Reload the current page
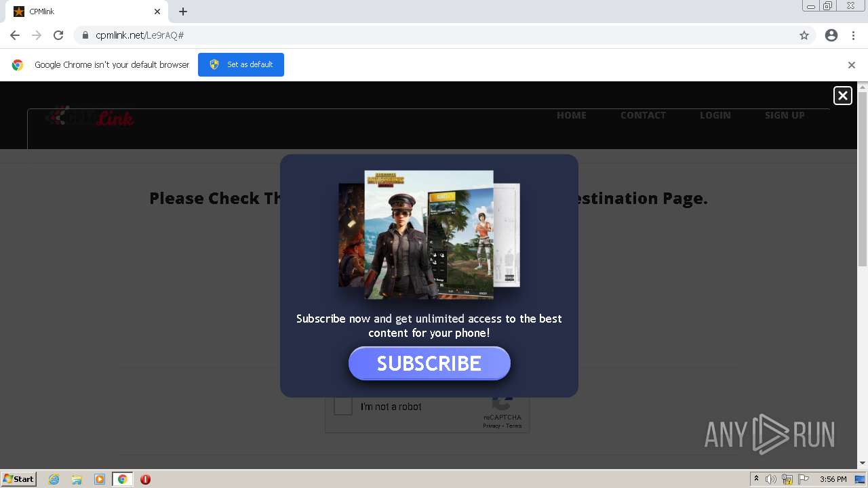Image resolution: width=868 pixels, height=488 pixels. point(58,35)
